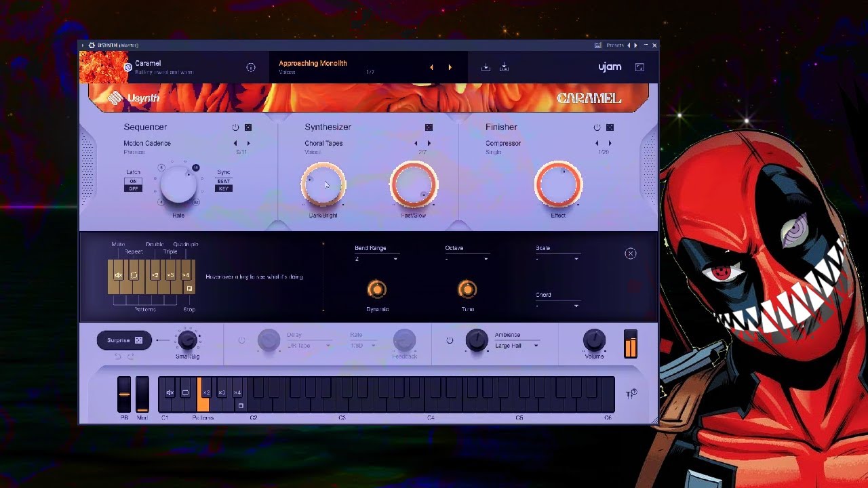Click the PB pitch bend strip
The image size is (868, 488).
coord(124,394)
